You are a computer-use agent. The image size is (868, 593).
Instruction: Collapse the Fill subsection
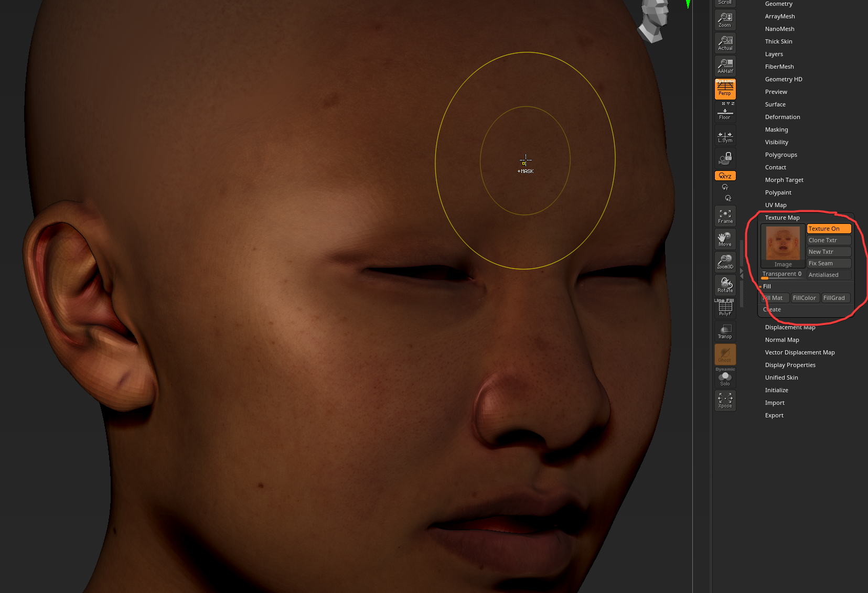coord(767,286)
